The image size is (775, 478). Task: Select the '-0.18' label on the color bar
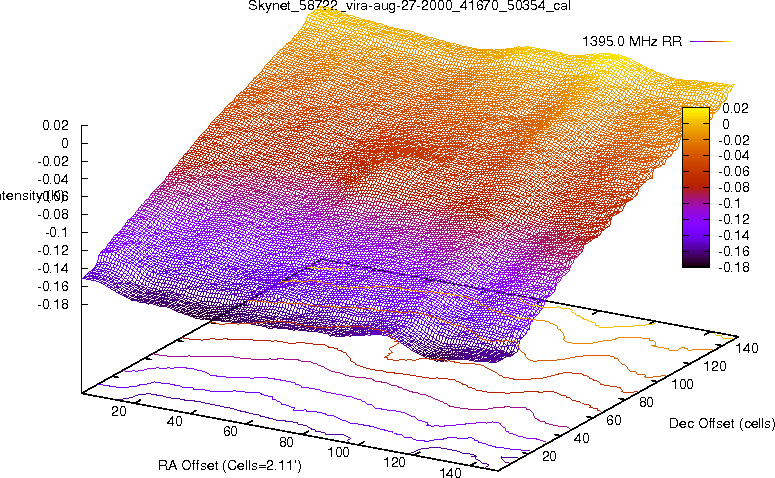point(733,267)
